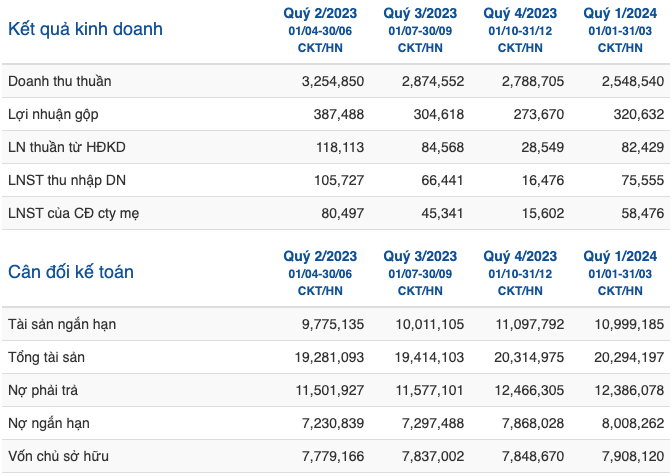The image size is (672, 476).
Task: Click net revenue value 2,874,552
Action: [433, 81]
